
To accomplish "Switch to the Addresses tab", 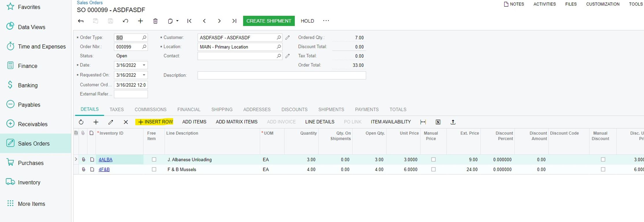I will click(x=257, y=110).
